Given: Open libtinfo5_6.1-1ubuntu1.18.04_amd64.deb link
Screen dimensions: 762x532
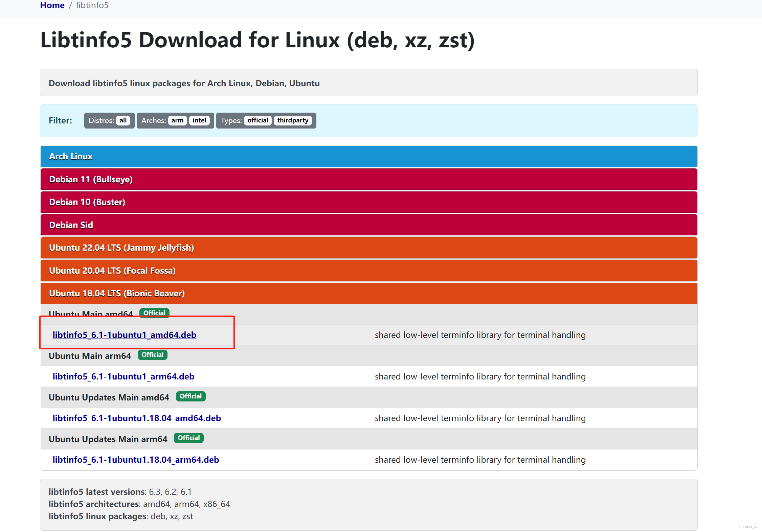Looking at the screenshot, I should pos(137,418).
